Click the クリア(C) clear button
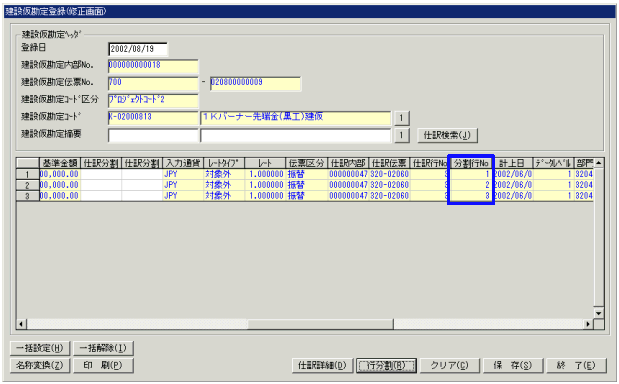The height and width of the screenshot is (384, 619). (x=450, y=365)
